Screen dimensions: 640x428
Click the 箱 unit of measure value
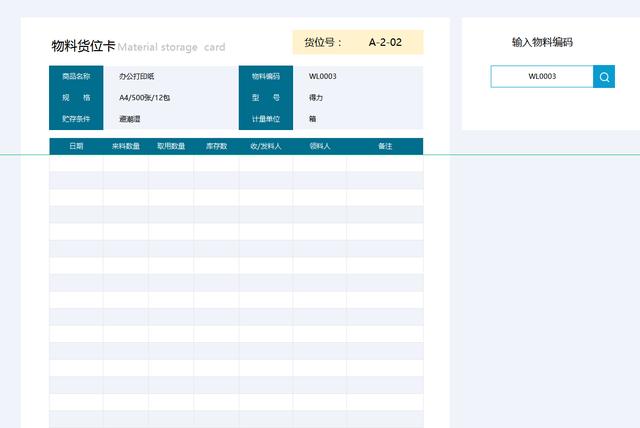pyautogui.click(x=313, y=119)
